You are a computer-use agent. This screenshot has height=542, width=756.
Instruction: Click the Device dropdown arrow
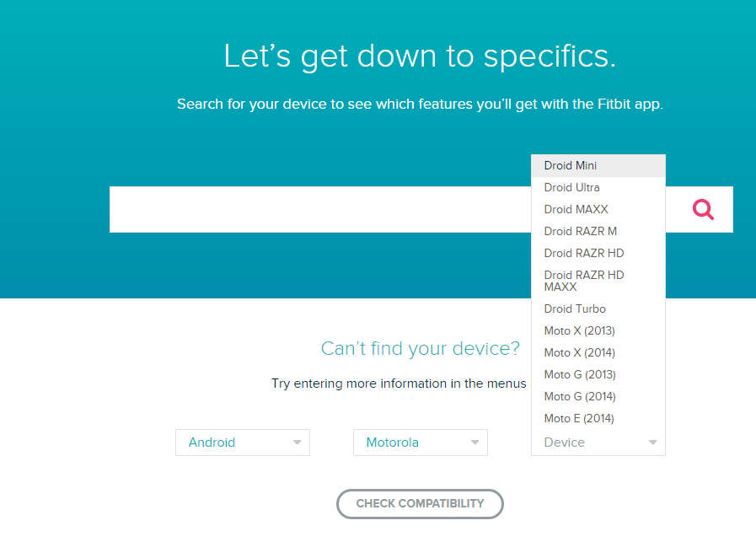tap(653, 443)
